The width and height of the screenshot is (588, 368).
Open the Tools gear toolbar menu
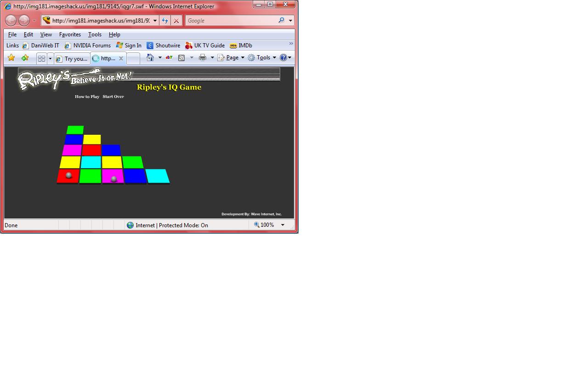coord(262,57)
